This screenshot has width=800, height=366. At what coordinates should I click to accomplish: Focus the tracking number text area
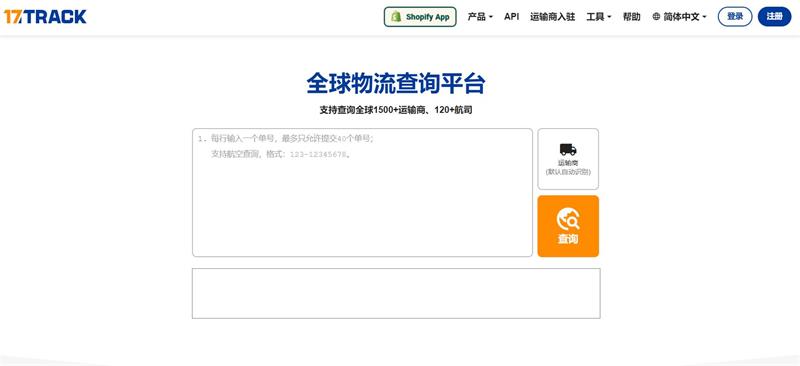(362, 192)
